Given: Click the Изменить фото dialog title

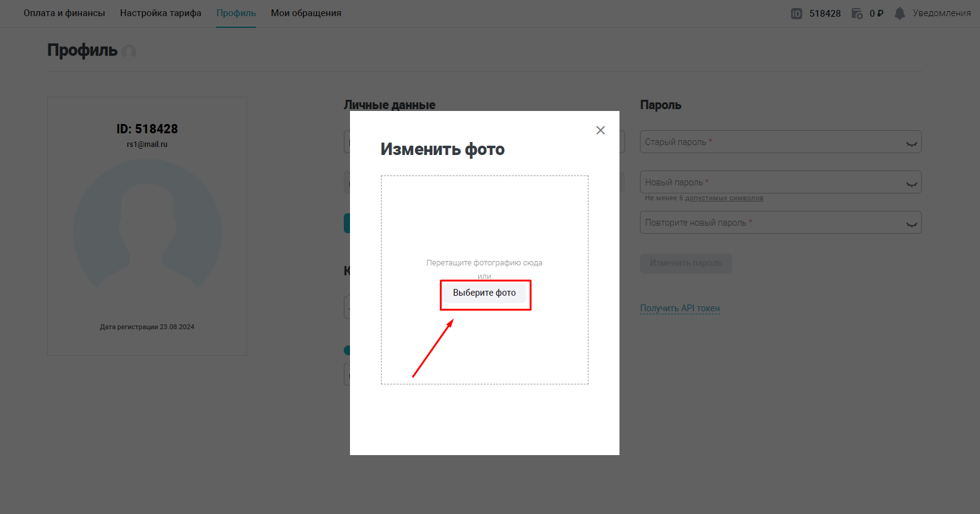Looking at the screenshot, I should (442, 149).
